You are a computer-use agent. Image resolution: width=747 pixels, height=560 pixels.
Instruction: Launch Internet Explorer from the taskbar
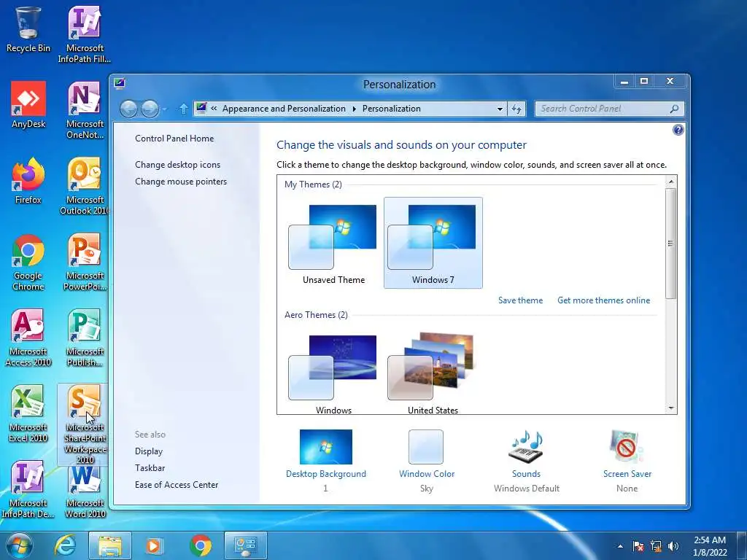tap(65, 545)
